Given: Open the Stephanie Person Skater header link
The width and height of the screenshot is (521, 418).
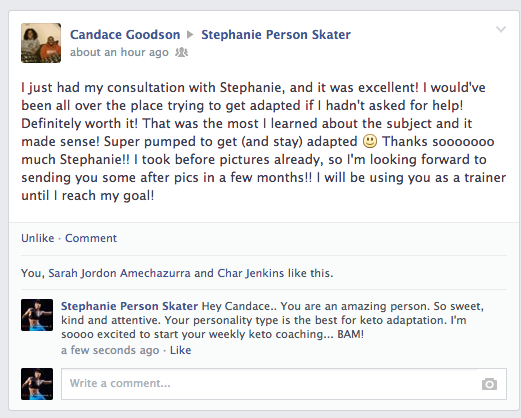Looking at the screenshot, I should tap(276, 35).
